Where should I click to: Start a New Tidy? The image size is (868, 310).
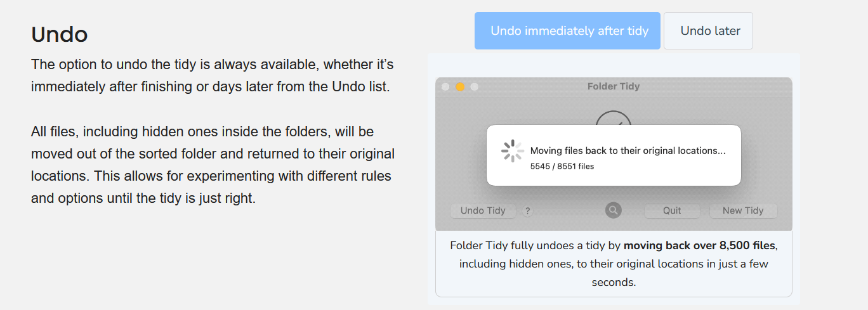tap(743, 210)
